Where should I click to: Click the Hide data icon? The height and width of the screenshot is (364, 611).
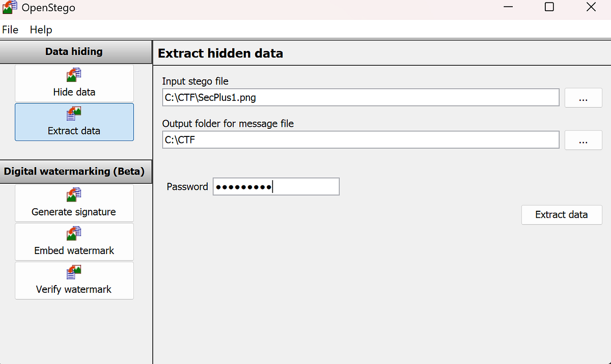pos(74,75)
